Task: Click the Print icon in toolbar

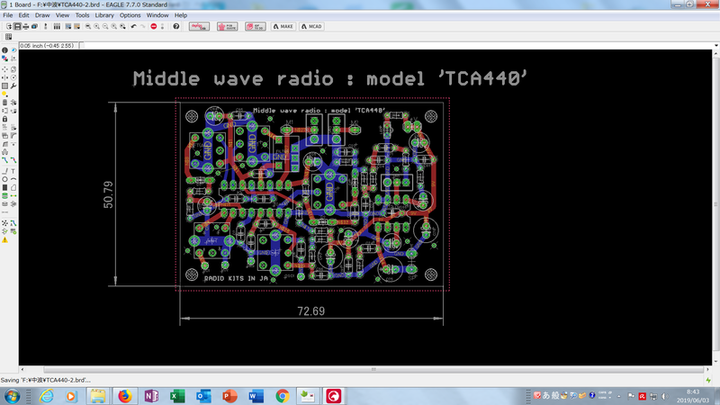Action: pyautogui.click(x=27, y=26)
